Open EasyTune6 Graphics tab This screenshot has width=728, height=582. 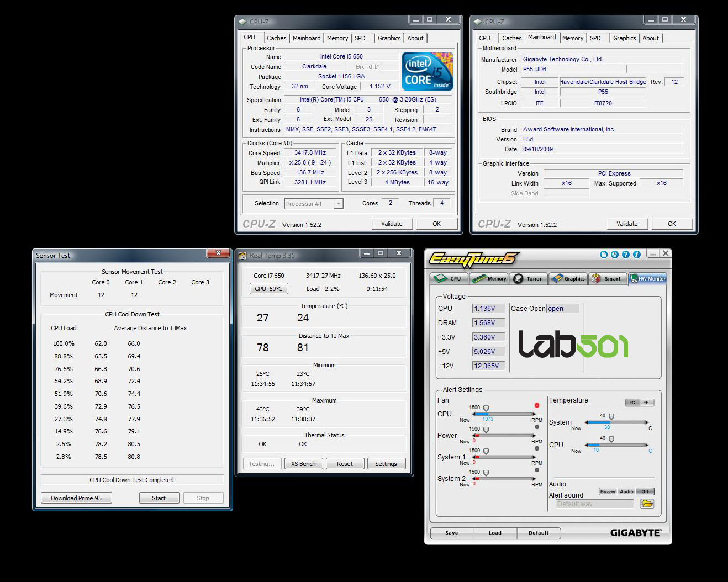pos(568,278)
